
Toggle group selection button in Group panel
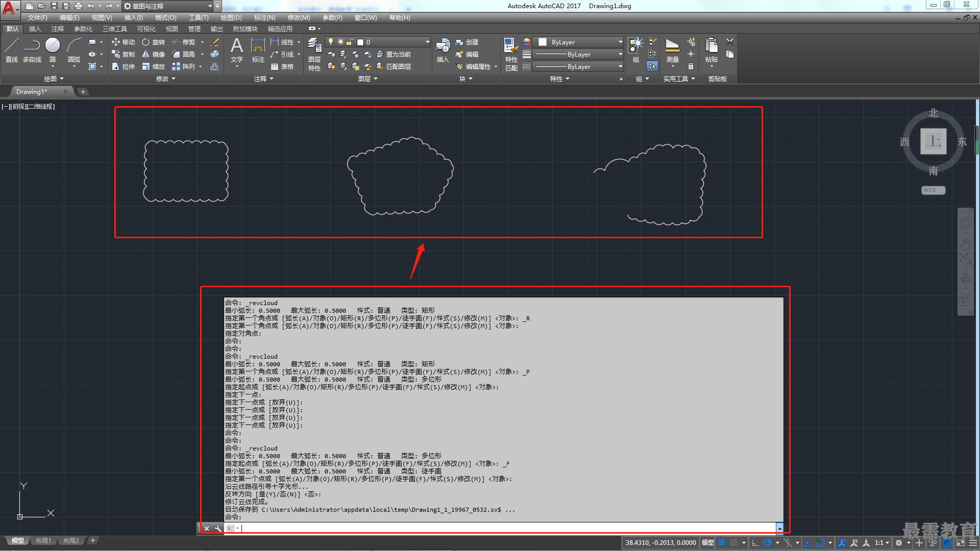point(652,66)
